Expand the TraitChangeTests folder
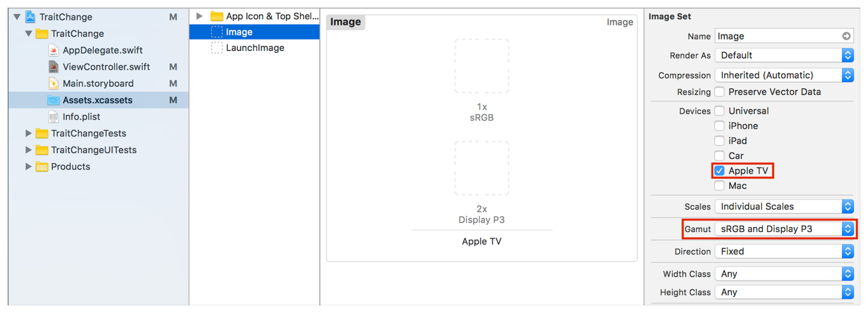Image resolution: width=868 pixels, height=313 pixels. (x=28, y=133)
